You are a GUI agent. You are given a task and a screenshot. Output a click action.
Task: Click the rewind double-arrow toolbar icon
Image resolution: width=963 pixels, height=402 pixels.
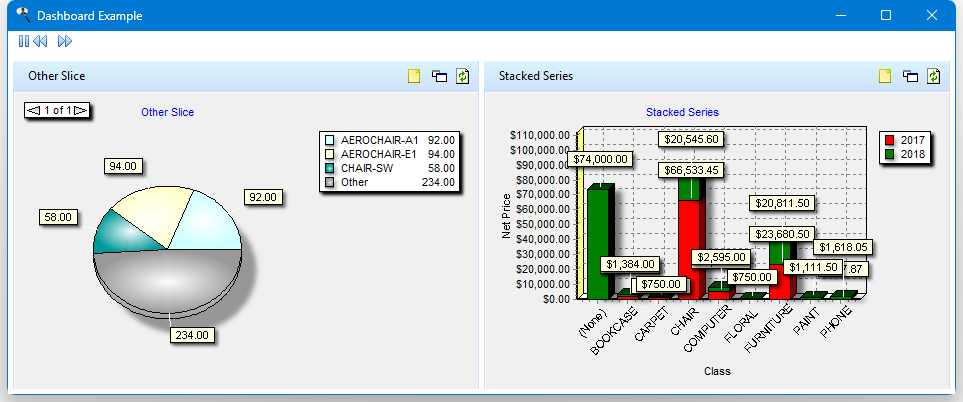click(40, 41)
